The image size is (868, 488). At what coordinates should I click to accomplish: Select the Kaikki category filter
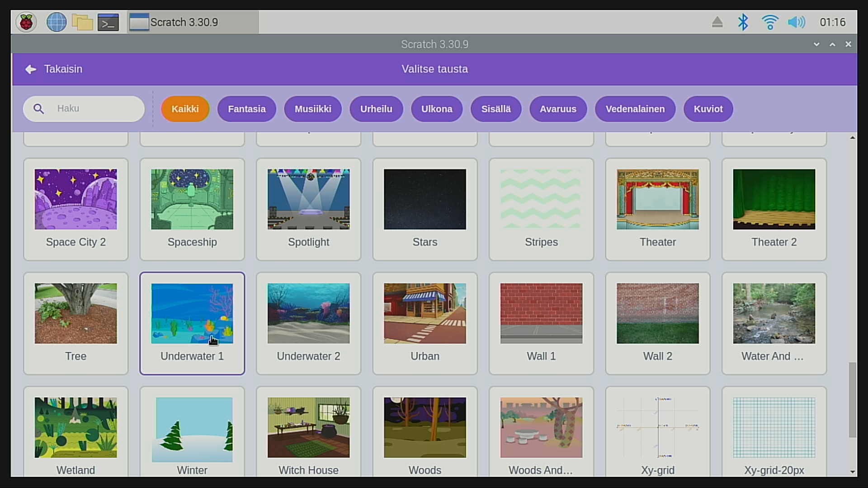[x=185, y=109]
